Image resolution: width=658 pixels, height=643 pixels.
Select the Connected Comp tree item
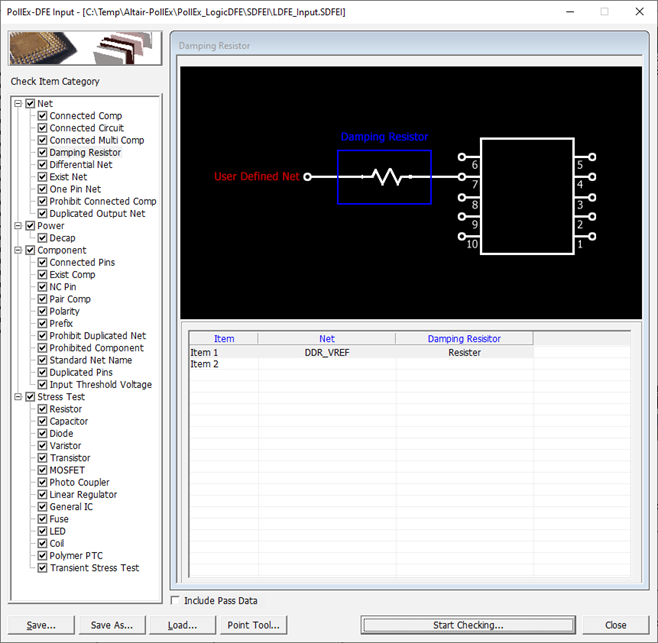coord(86,116)
